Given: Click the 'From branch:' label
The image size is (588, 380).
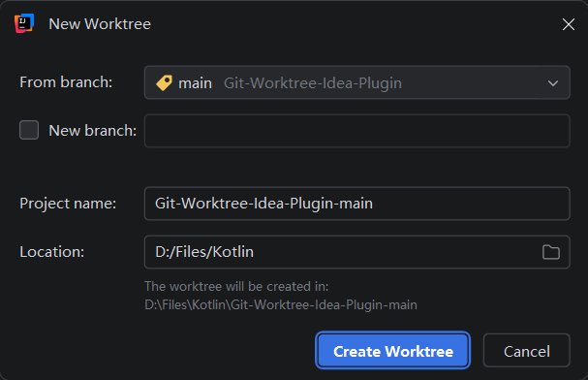Looking at the screenshot, I should (x=66, y=82).
